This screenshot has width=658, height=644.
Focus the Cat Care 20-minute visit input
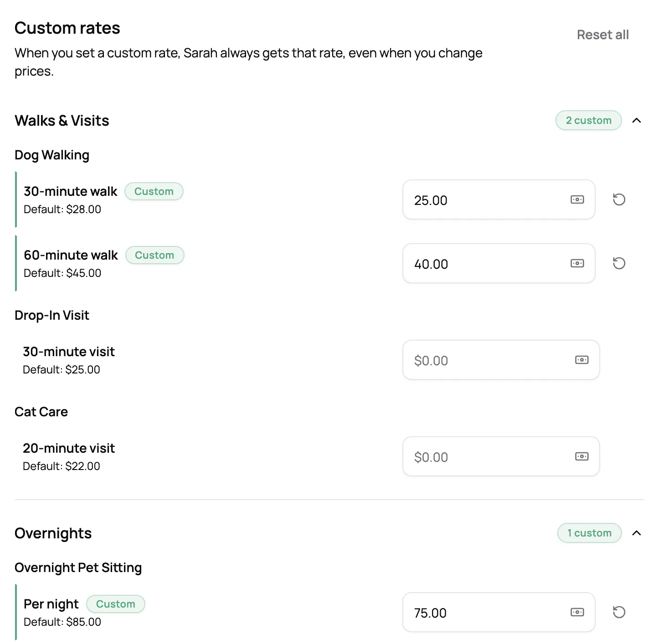501,456
